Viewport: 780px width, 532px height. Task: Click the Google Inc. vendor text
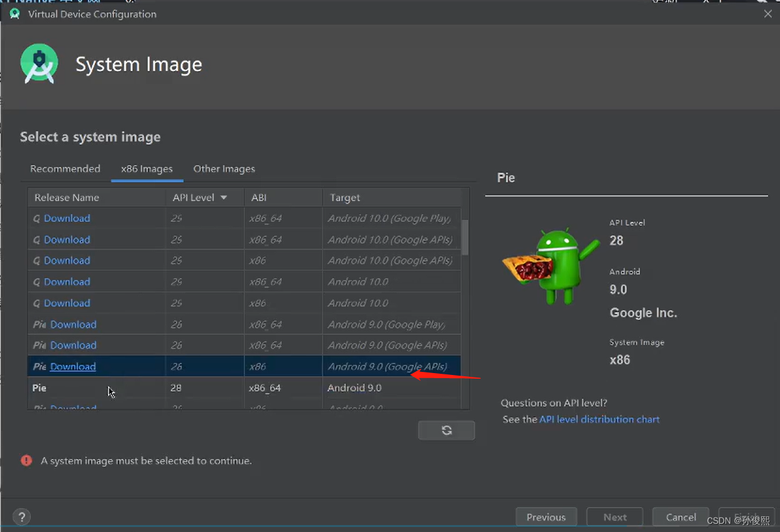[643, 313]
